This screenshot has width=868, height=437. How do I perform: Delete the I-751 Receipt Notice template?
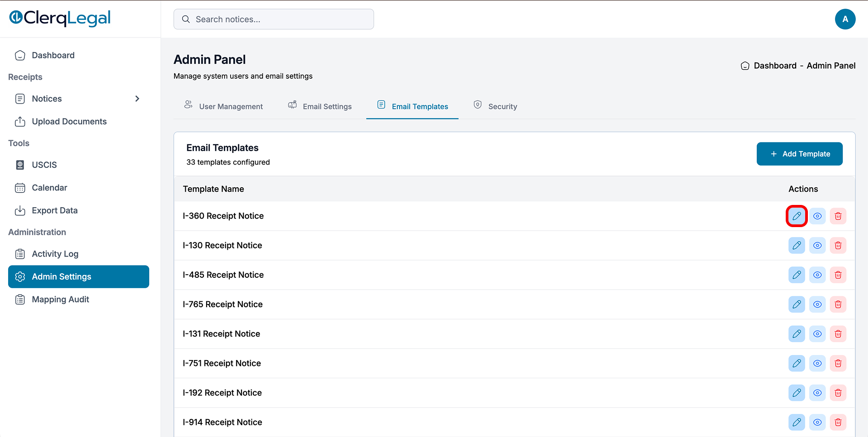[838, 363]
